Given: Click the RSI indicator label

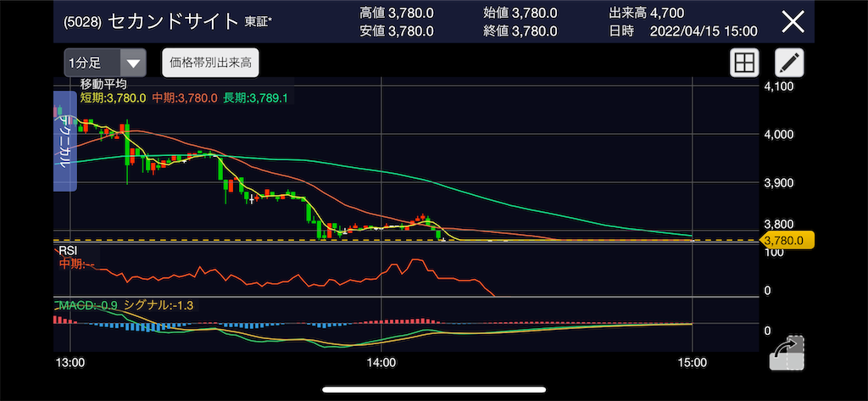Looking at the screenshot, I should point(68,253).
